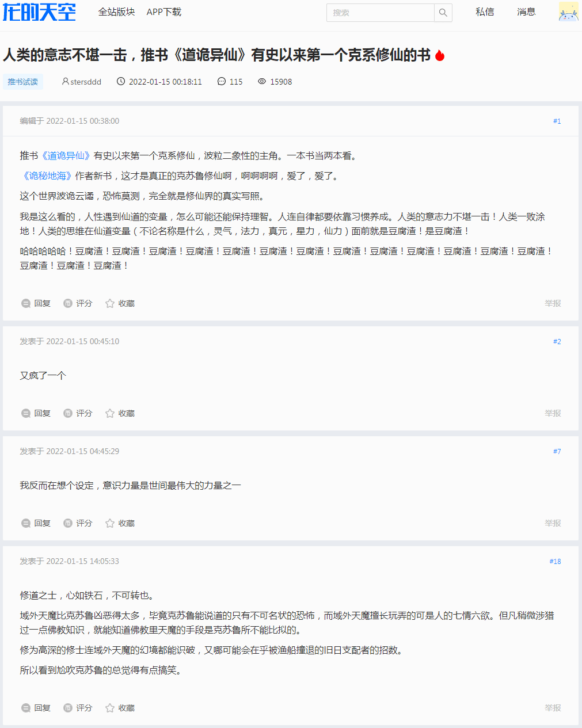Click 收藏 on post #2
This screenshot has height=728, width=582.
126,413
